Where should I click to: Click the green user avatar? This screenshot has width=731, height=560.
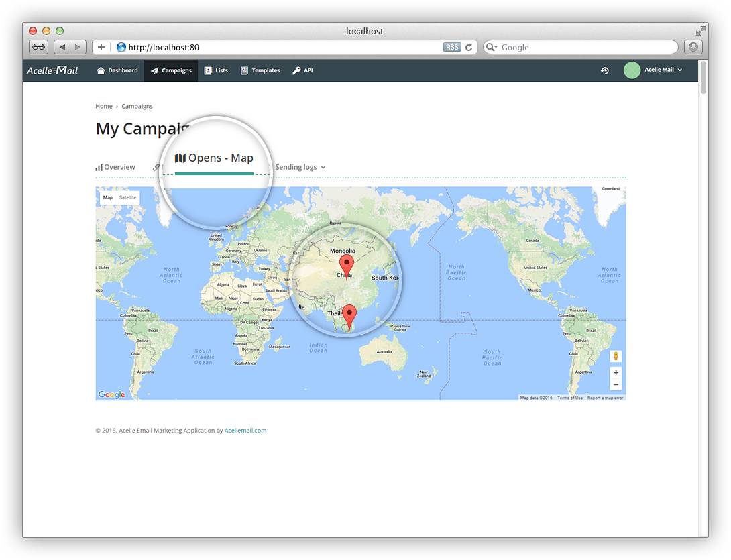tap(632, 70)
